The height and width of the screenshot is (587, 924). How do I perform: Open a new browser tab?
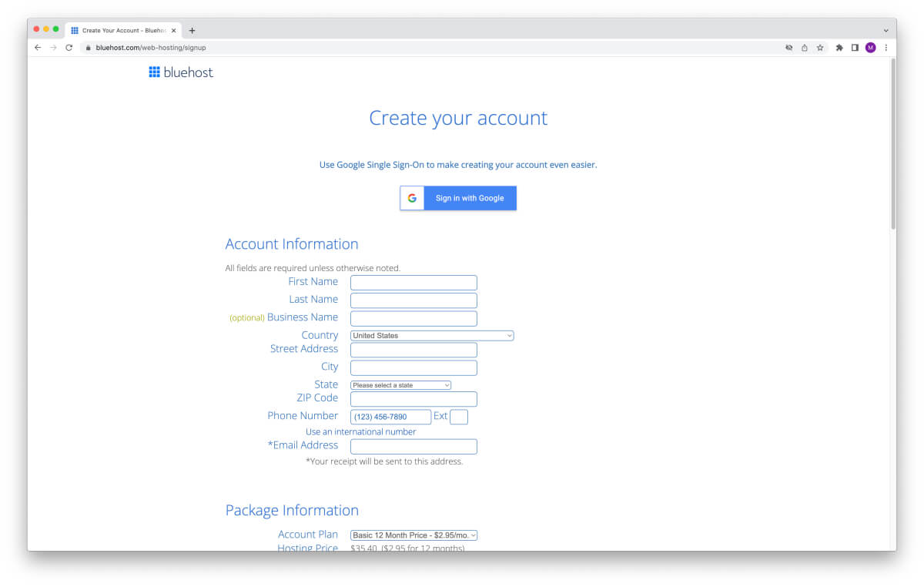(192, 31)
